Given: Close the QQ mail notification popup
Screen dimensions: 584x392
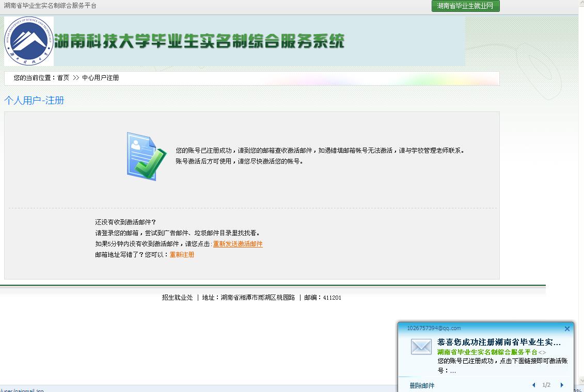Looking at the screenshot, I should [566, 329].
